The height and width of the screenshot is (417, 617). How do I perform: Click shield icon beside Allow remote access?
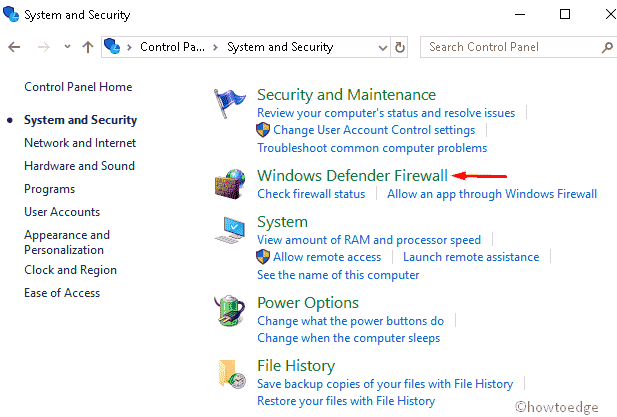pos(263,257)
